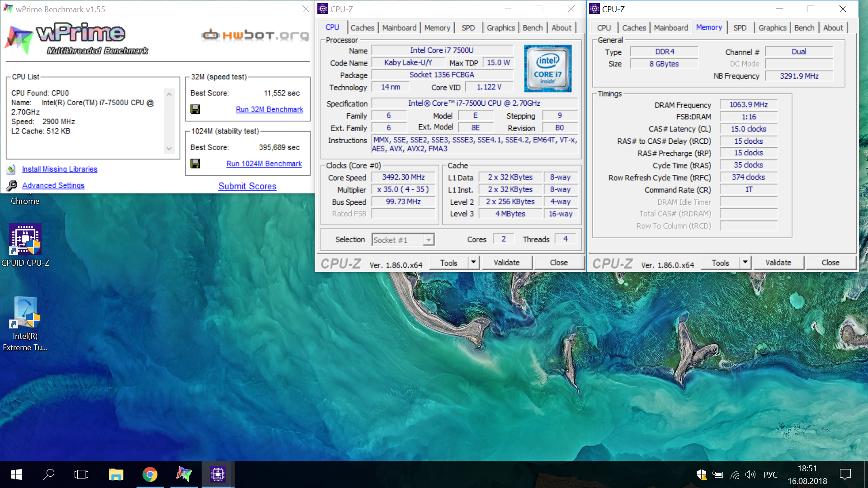This screenshot has width=868, height=488.
Task: Switch to wPrime on the taskbar
Action: [184, 474]
